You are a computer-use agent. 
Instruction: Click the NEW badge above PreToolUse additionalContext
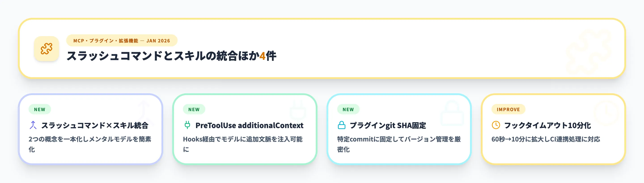[x=194, y=109]
